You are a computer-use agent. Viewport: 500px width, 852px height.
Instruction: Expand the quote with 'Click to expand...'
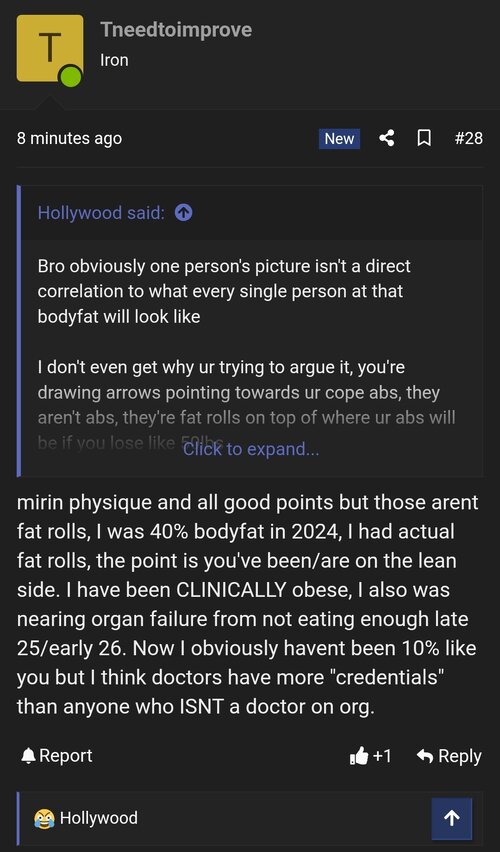click(x=251, y=449)
